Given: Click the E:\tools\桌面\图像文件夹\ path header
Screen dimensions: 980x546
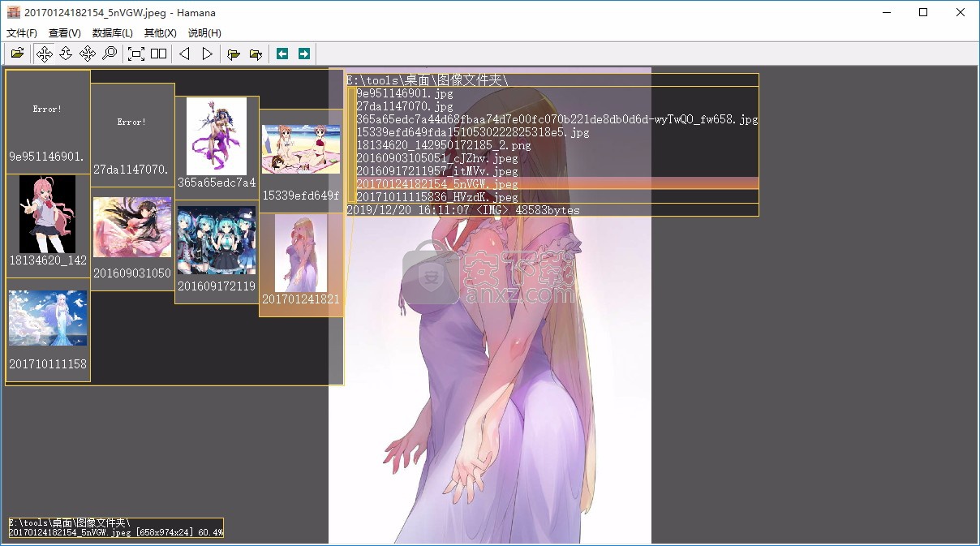Looking at the screenshot, I should 428,80.
